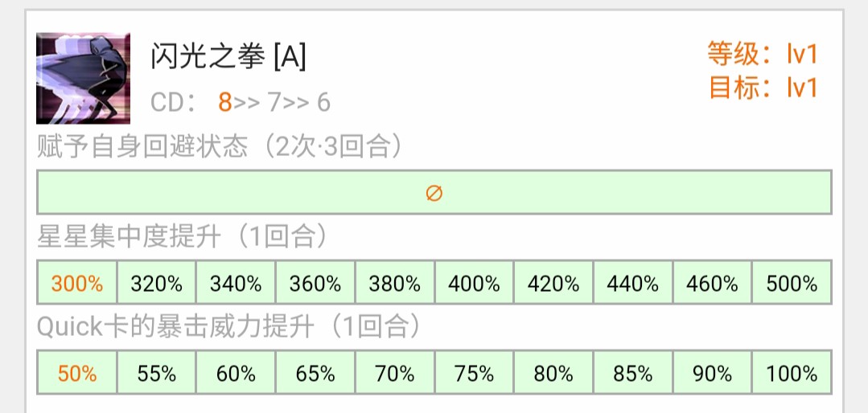The width and height of the screenshot is (868, 413).
Task: Select the 500% max star gather cell
Action: coord(792,284)
